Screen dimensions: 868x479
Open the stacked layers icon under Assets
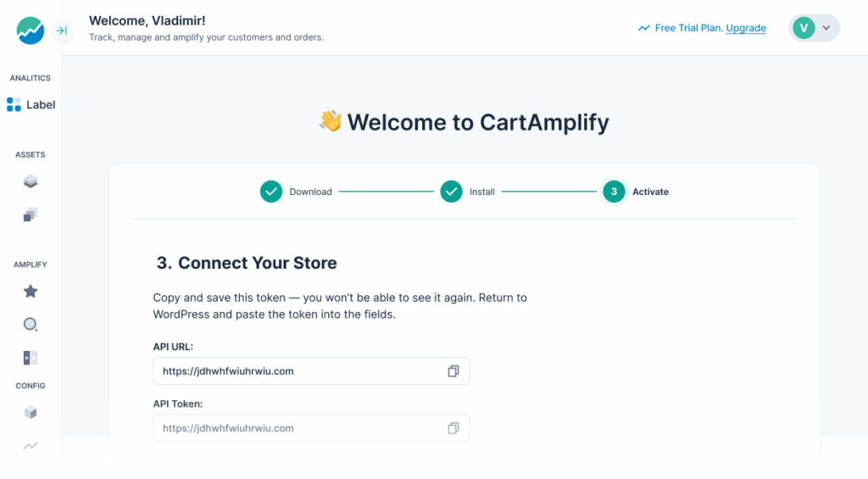pyautogui.click(x=31, y=181)
